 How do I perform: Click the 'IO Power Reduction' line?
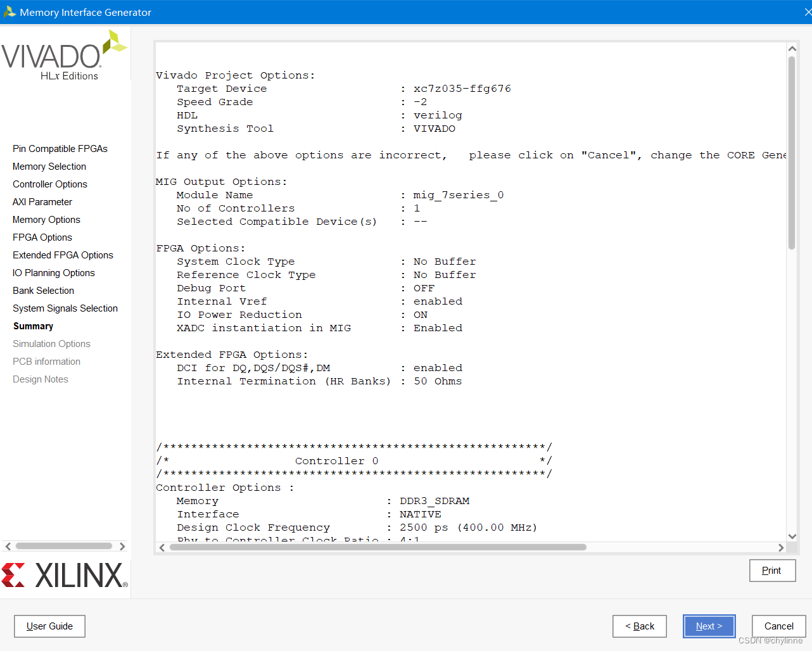(x=302, y=315)
